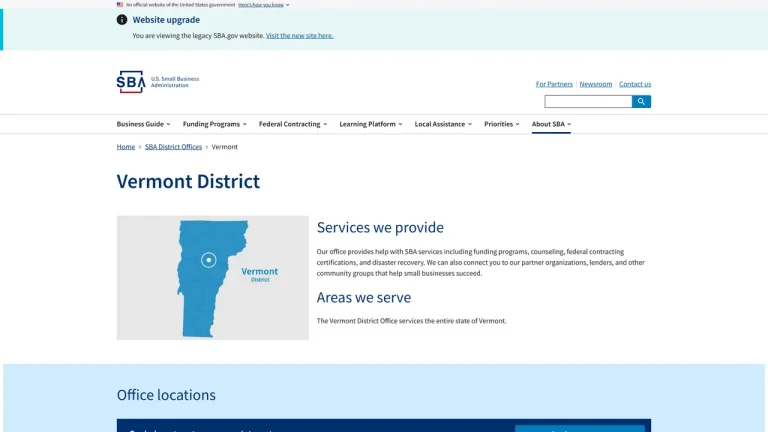The width and height of the screenshot is (768, 432).
Task: Follow 'Visit the new site here' link
Action: pos(299,35)
